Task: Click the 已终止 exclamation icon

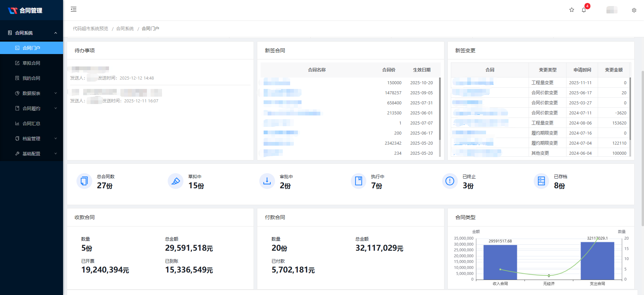Action: tap(450, 181)
